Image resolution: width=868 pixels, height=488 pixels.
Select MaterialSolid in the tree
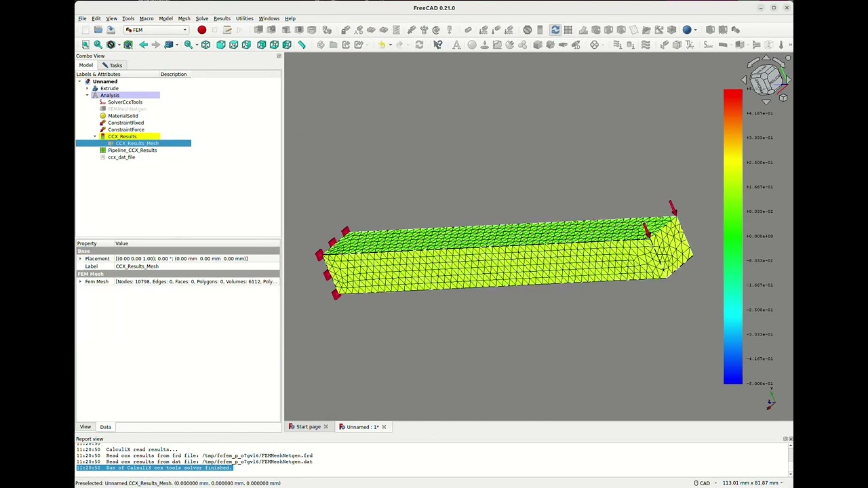pos(123,116)
